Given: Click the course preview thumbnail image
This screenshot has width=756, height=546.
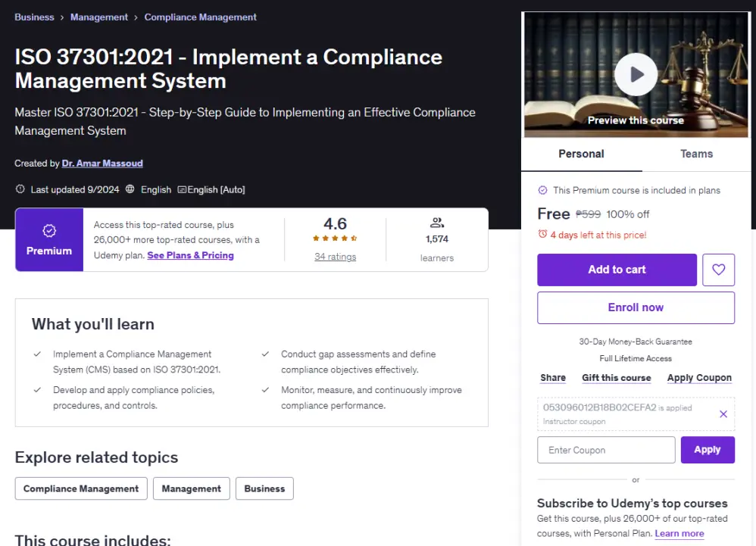Looking at the screenshot, I should click(636, 75).
